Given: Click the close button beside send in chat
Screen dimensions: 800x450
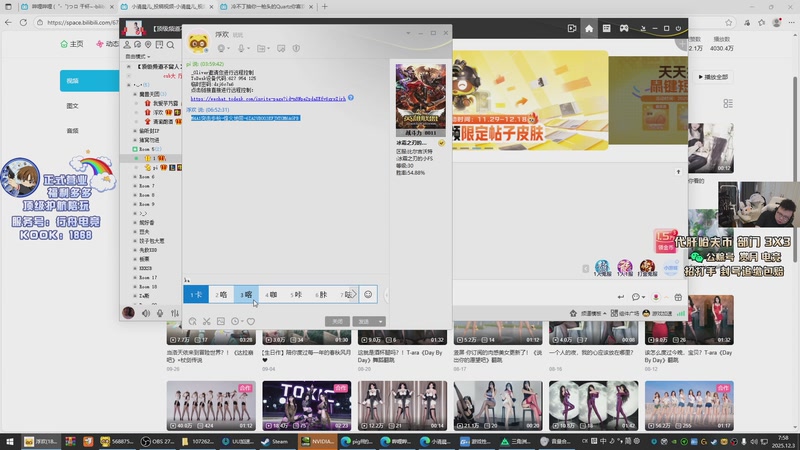Looking at the screenshot, I should tap(337, 321).
